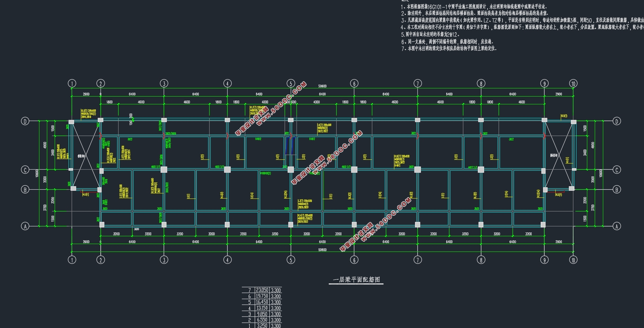Click elevation value 13.150 in floor table
644x328 pixels.
[262, 308]
